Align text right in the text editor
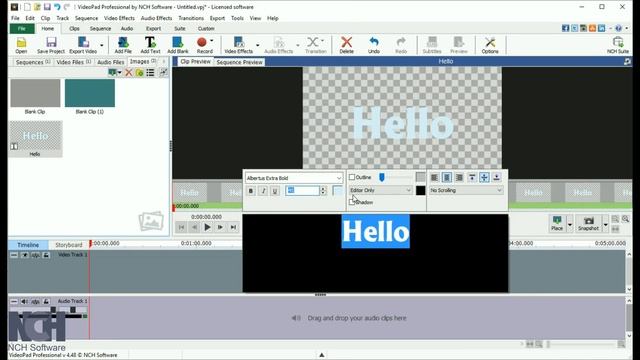The height and width of the screenshot is (360, 640). pyautogui.click(x=459, y=177)
